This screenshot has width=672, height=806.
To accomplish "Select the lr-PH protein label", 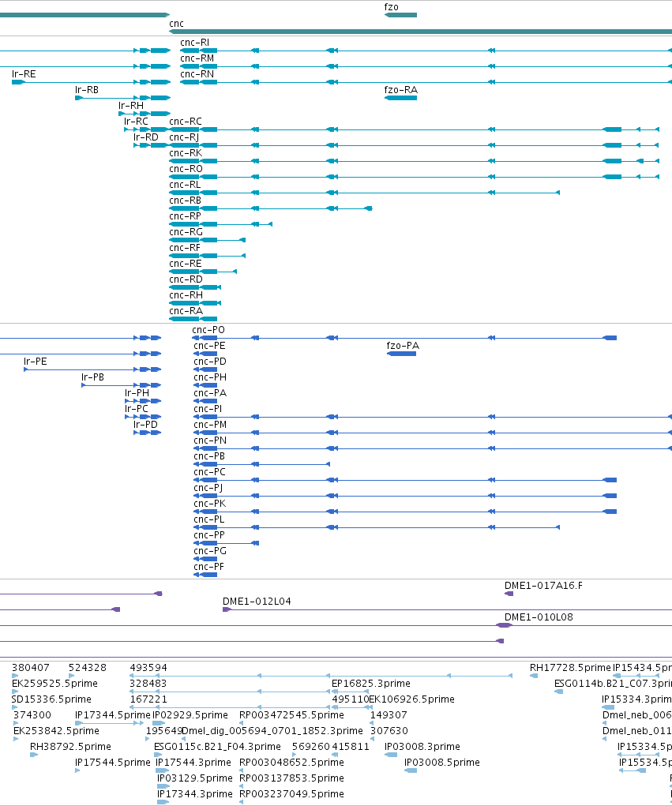I will (137, 393).
